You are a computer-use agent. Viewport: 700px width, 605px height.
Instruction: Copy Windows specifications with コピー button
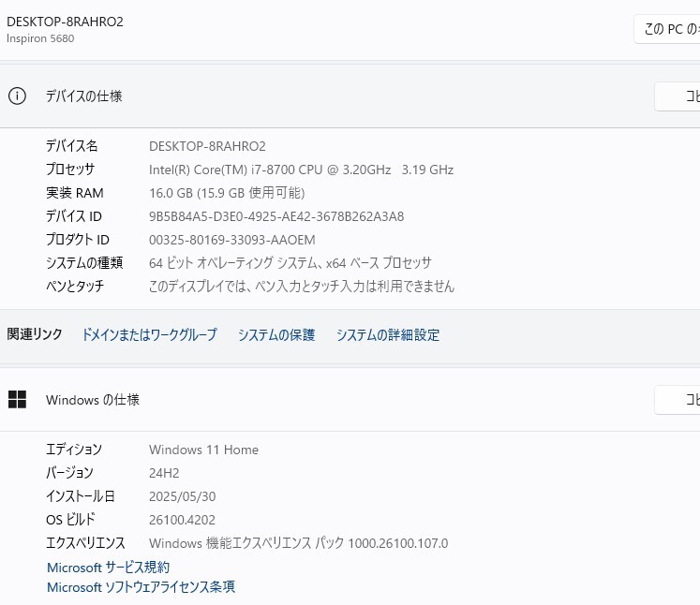[x=678, y=400]
